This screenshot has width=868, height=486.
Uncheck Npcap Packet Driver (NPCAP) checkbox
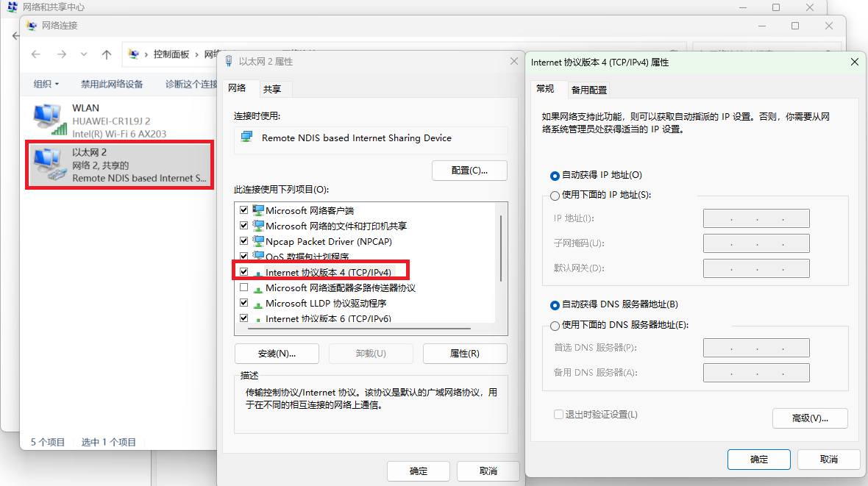coord(243,241)
